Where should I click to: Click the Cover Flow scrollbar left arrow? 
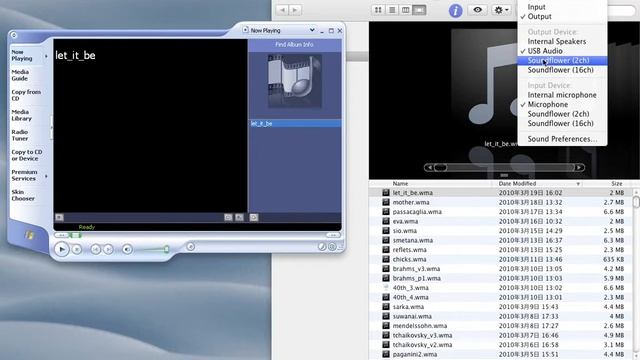click(x=429, y=167)
